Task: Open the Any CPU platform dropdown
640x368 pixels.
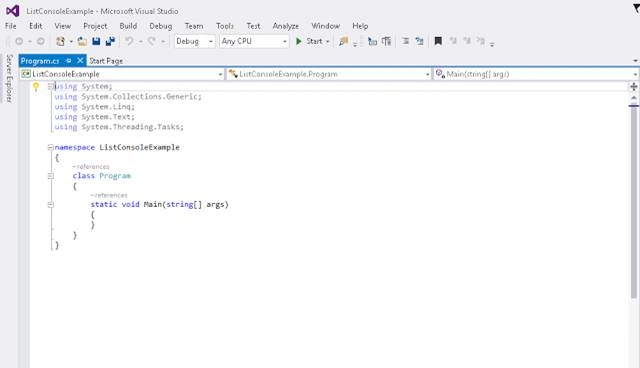Action: pyautogui.click(x=254, y=41)
